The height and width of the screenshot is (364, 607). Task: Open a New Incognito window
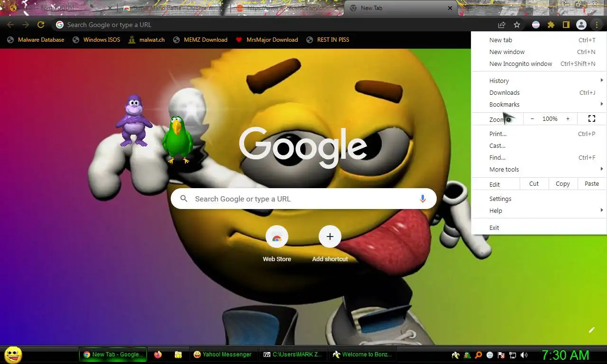click(x=539, y=64)
